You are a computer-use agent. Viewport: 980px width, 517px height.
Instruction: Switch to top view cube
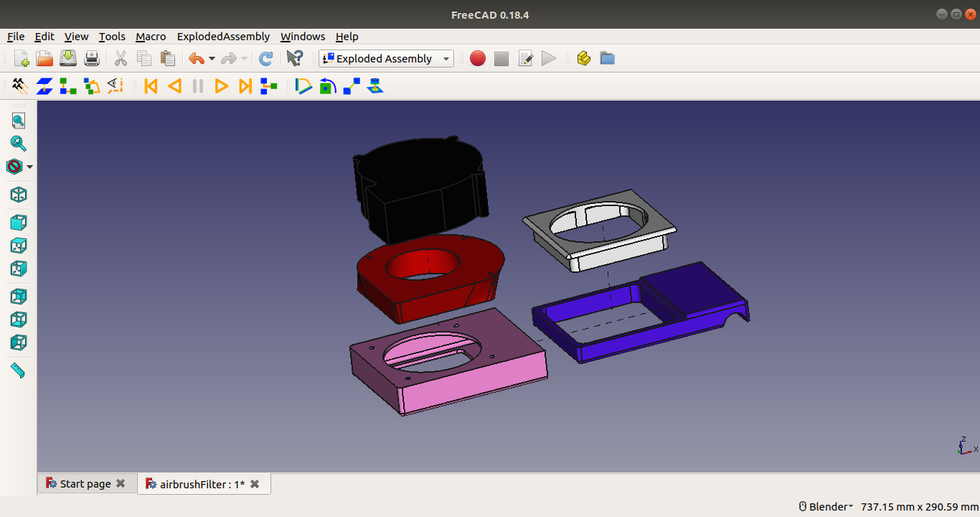tap(19, 246)
